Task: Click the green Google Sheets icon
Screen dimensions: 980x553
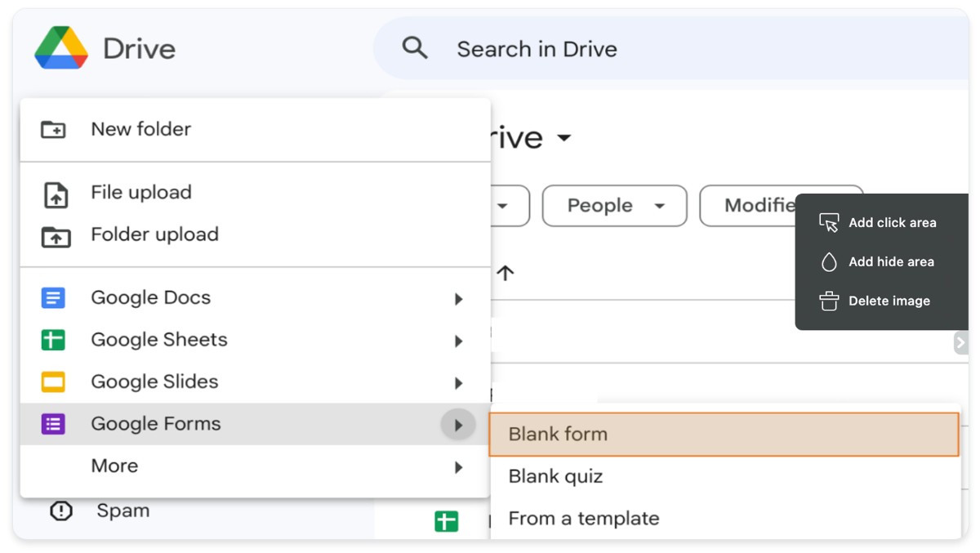Action: point(53,340)
